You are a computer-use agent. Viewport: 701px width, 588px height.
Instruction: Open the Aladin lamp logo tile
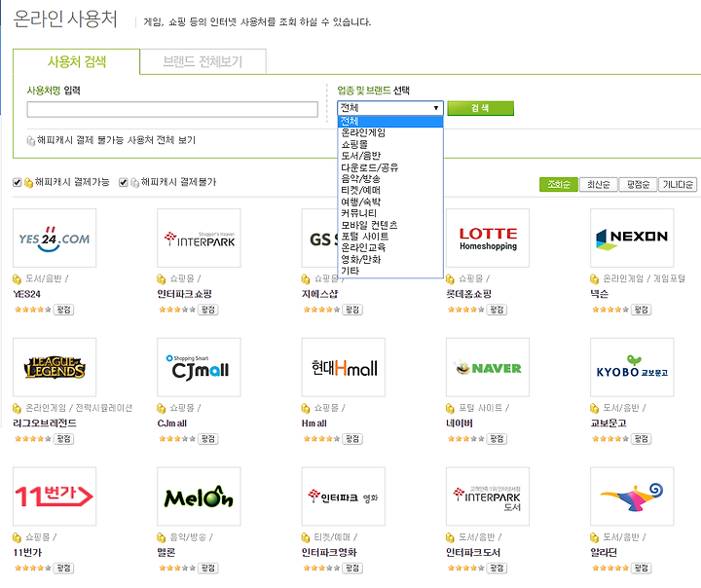click(632, 496)
